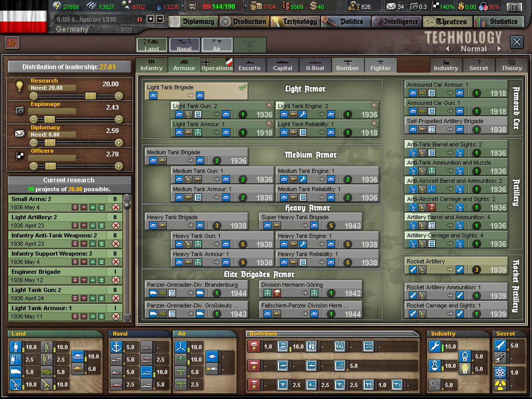Viewport: 532px width, 399px height.
Task: Open the Theory tech tab
Action: (x=511, y=65)
